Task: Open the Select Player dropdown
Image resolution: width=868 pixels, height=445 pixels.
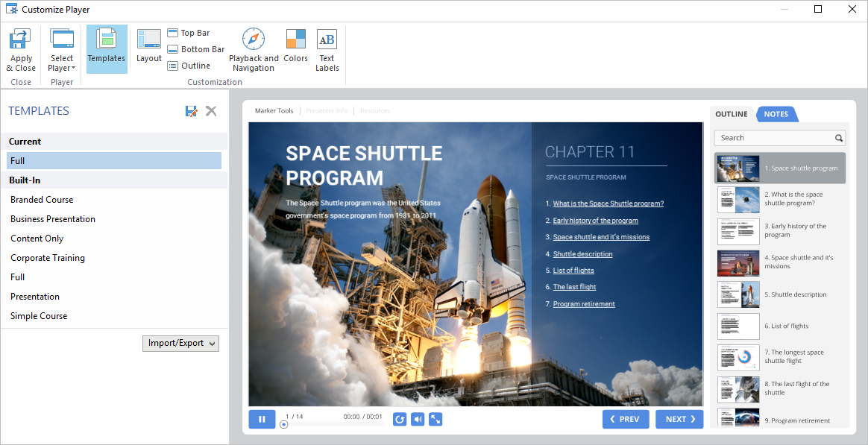Action: click(62, 47)
